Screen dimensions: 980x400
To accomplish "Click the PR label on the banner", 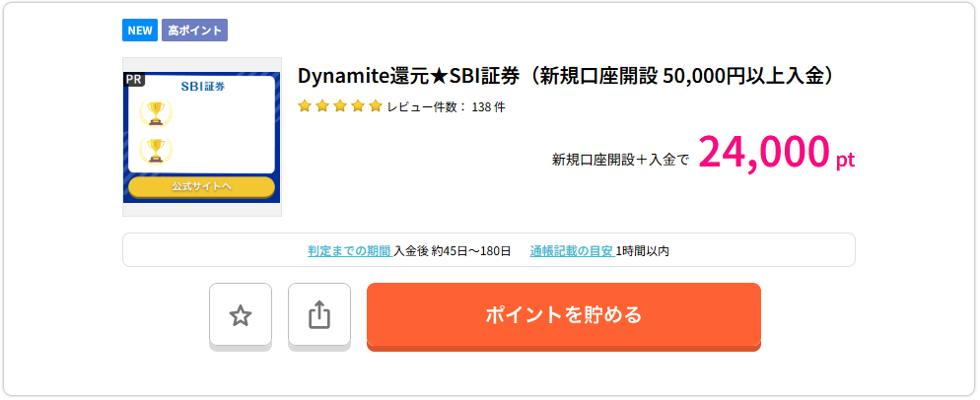I will click(135, 80).
